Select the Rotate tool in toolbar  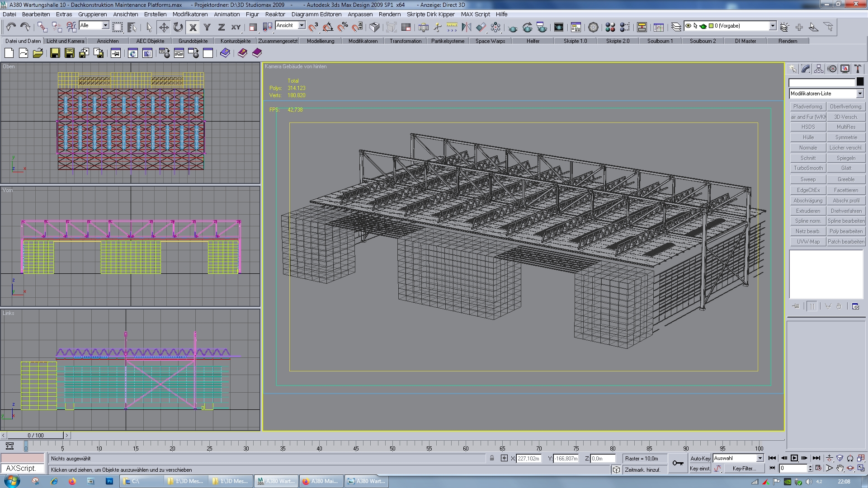178,28
